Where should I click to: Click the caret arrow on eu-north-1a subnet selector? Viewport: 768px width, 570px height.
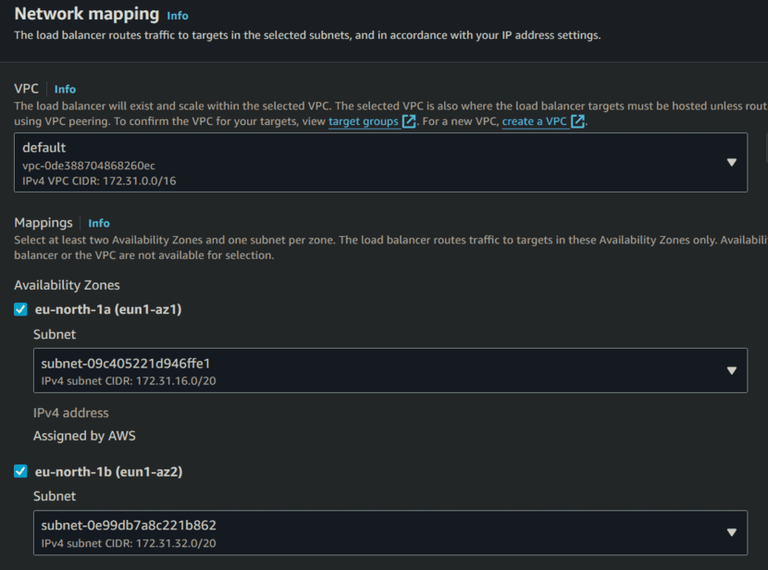(x=731, y=371)
